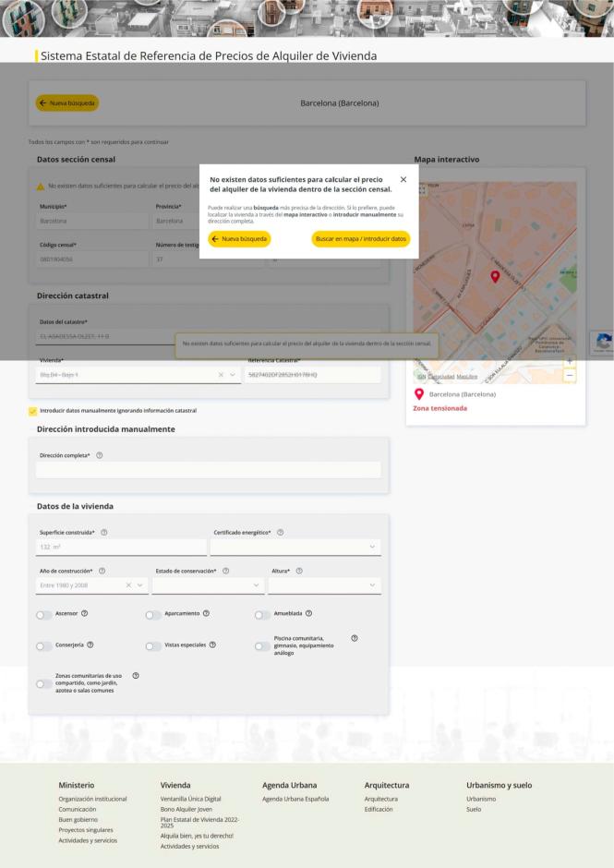Image resolution: width=614 pixels, height=868 pixels.
Task: Open Proyectos singulares footer link
Action: [x=86, y=830]
